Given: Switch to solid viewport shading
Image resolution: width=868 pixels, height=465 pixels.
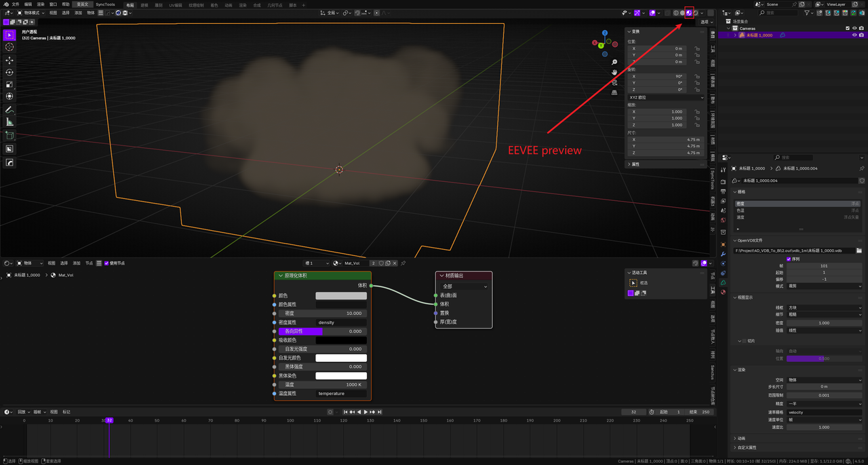Looking at the screenshot, I should pyautogui.click(x=682, y=13).
